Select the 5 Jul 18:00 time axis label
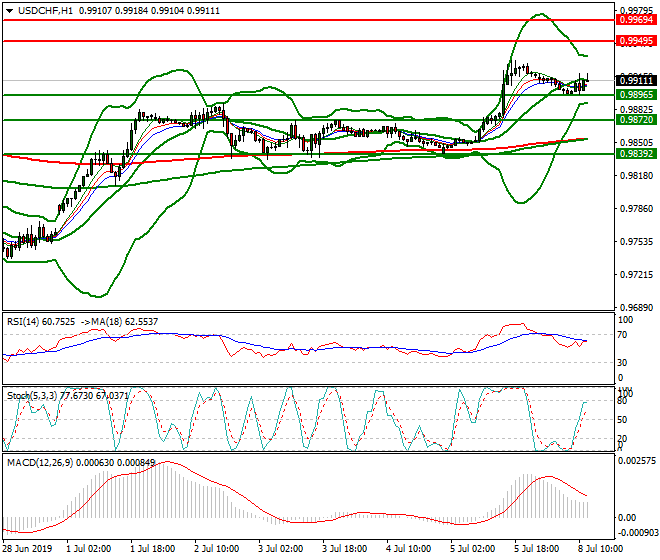The height and width of the screenshot is (560, 660). [537, 549]
